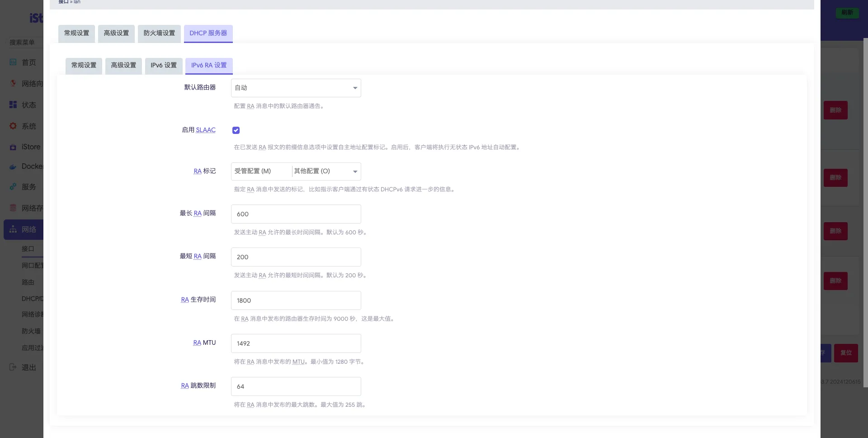Open iStore via its bag icon
The width and height of the screenshot is (868, 438).
[13, 147]
